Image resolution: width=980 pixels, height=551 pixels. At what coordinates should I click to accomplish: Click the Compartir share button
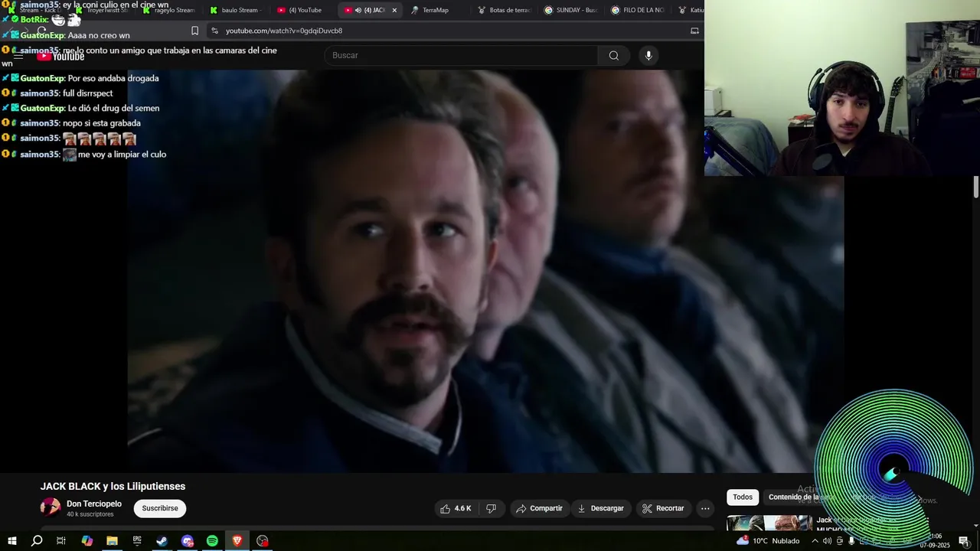click(x=539, y=508)
